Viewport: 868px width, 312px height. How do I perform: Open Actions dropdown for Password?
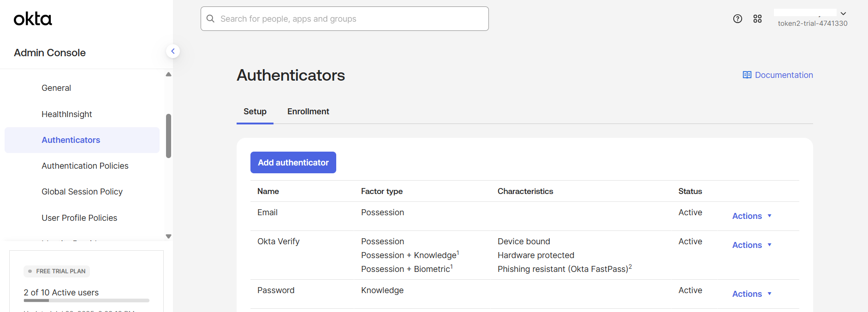point(752,294)
